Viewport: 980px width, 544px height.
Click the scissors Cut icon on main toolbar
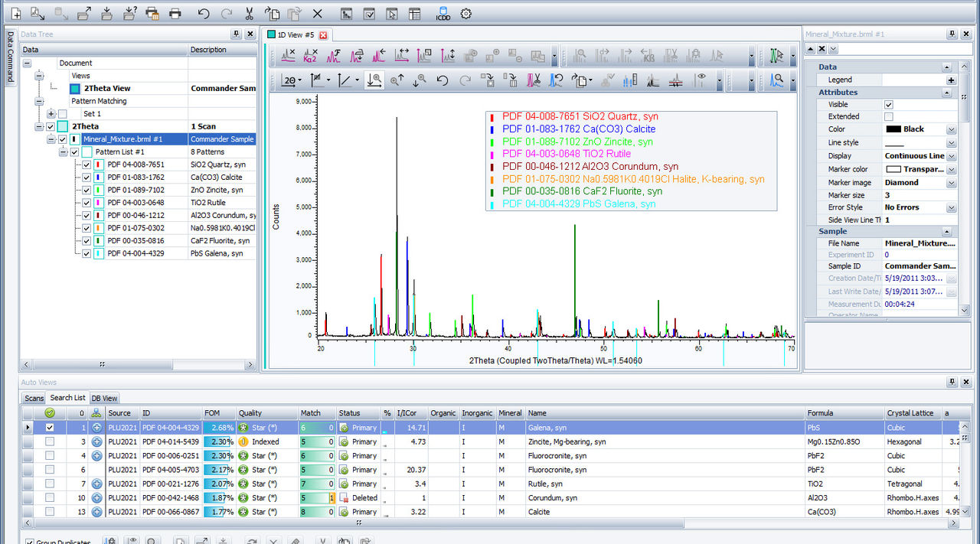pyautogui.click(x=249, y=13)
